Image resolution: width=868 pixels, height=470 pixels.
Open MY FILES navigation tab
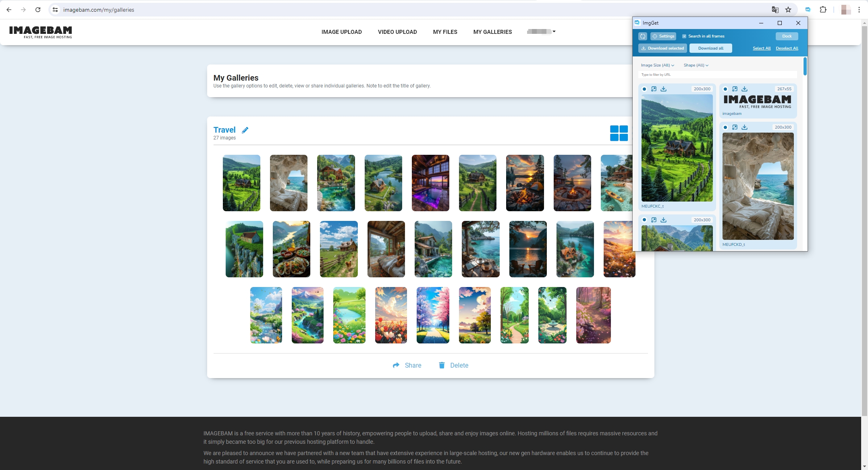[446, 32]
